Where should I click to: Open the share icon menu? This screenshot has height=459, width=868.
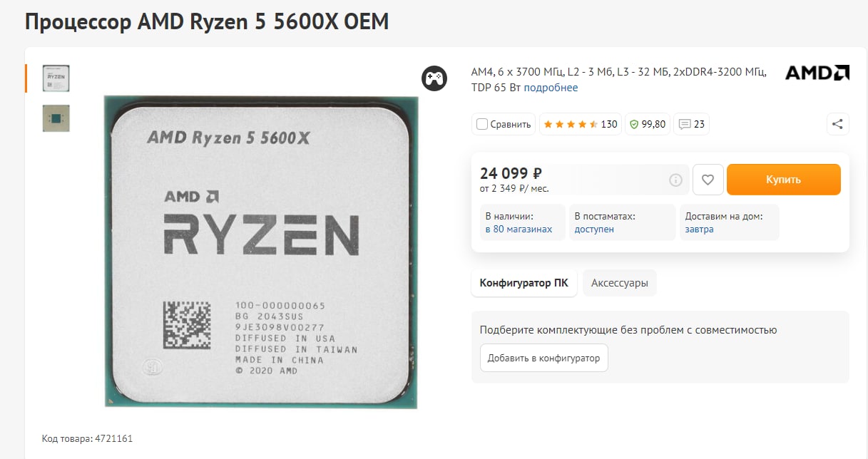click(x=838, y=124)
